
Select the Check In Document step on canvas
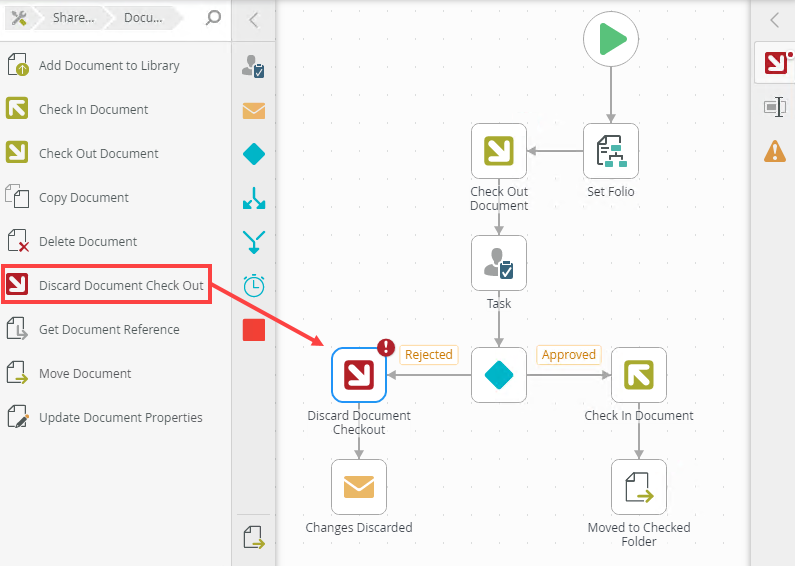639,375
